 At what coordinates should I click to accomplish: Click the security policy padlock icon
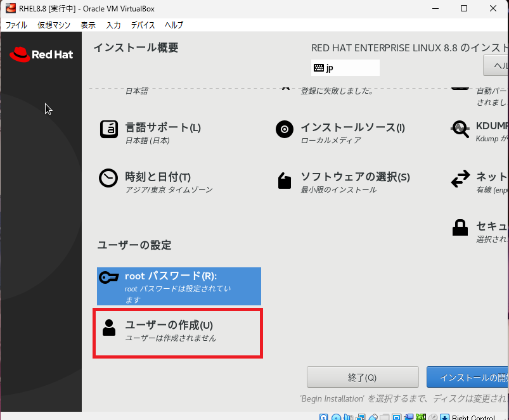click(x=460, y=227)
